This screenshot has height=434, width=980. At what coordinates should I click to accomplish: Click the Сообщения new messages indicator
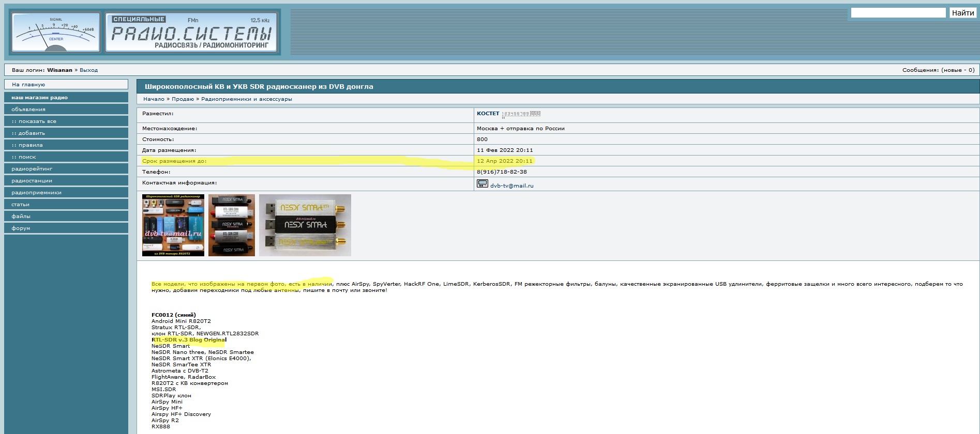pos(938,70)
